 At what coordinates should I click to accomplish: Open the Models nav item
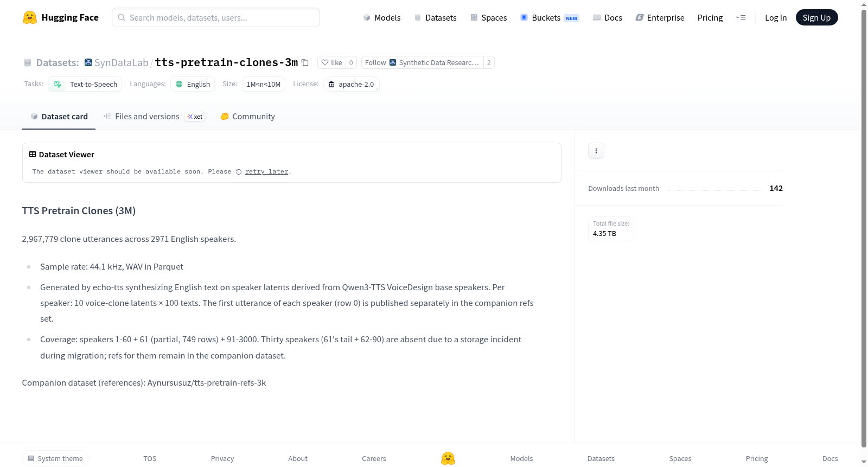click(382, 17)
